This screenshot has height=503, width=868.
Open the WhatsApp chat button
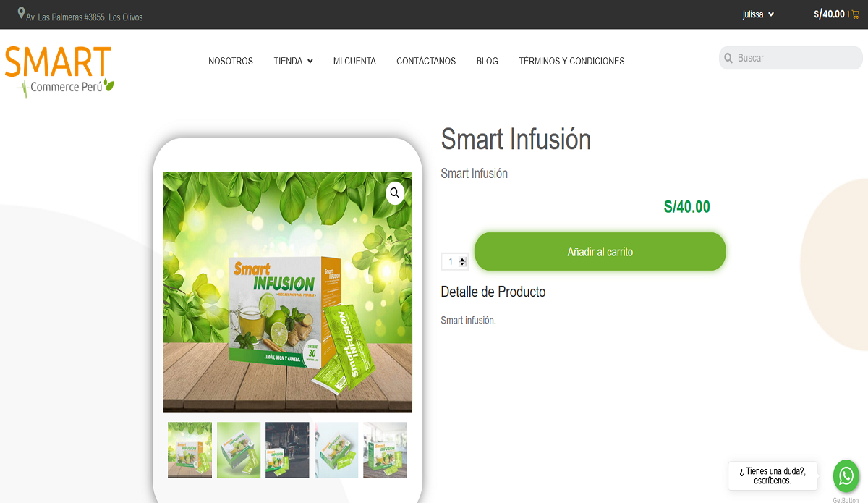click(846, 475)
